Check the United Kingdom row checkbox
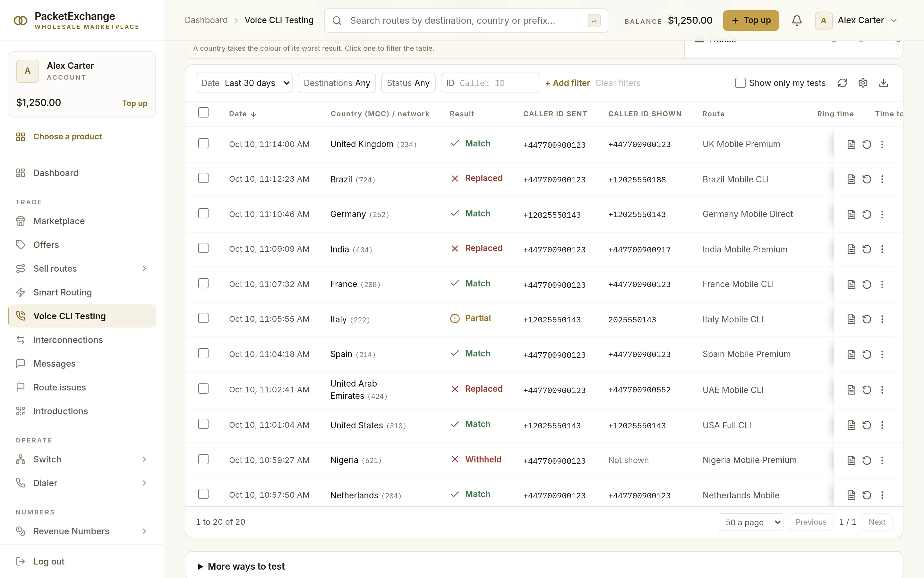The width and height of the screenshot is (924, 578). 203,143
